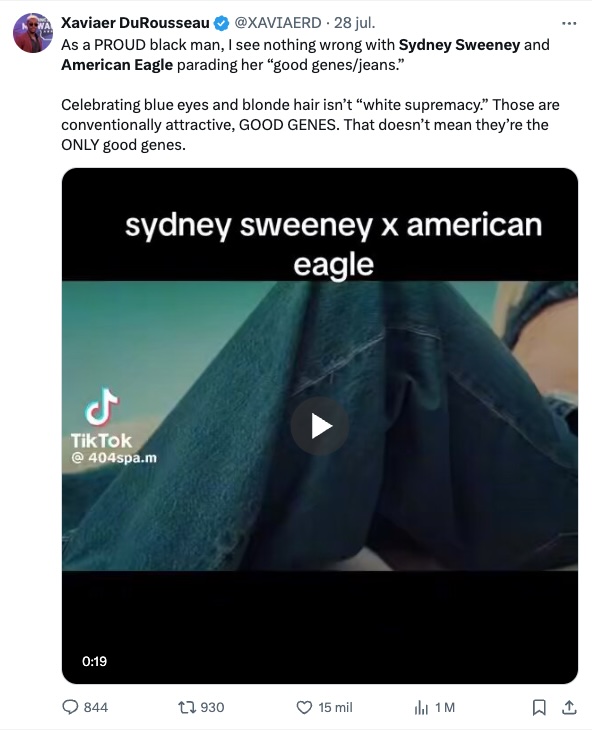The height and width of the screenshot is (732, 592).
Task: Click the Xaviaer DuRousseau display name
Action: pyautogui.click(x=135, y=22)
